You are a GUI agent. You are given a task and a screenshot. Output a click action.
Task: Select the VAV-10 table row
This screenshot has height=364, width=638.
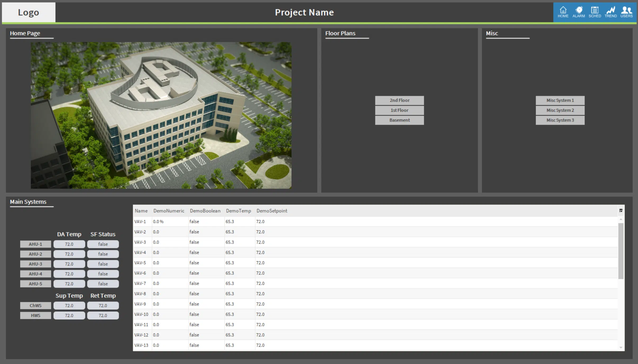[375, 314]
